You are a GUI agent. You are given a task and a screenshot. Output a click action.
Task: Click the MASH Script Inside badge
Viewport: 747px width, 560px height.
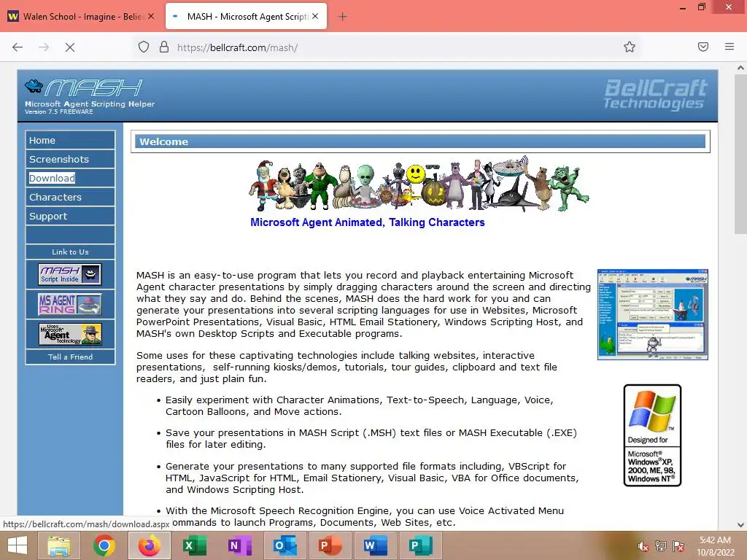pos(70,274)
